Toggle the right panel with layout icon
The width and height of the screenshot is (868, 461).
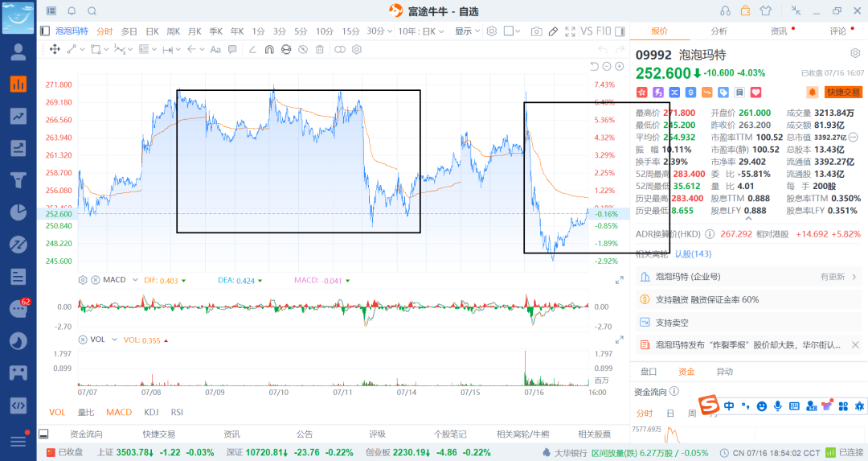[x=620, y=31]
